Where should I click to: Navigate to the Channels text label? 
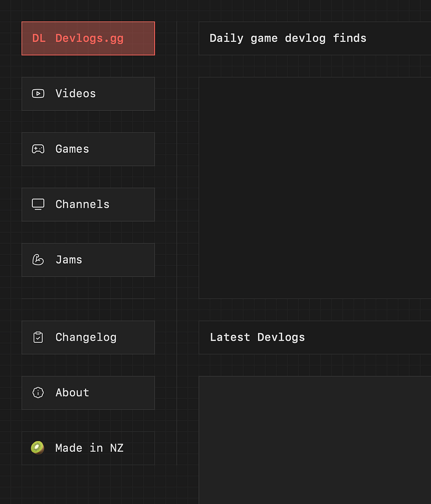coord(82,205)
